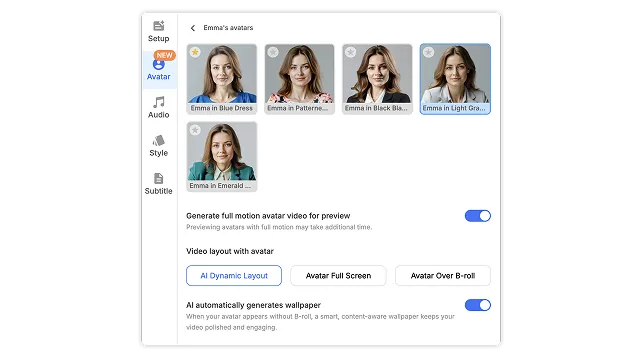Viewport: 640px width, 360px height.
Task: Click the NEW badge on Avatar tab
Action: coord(164,55)
